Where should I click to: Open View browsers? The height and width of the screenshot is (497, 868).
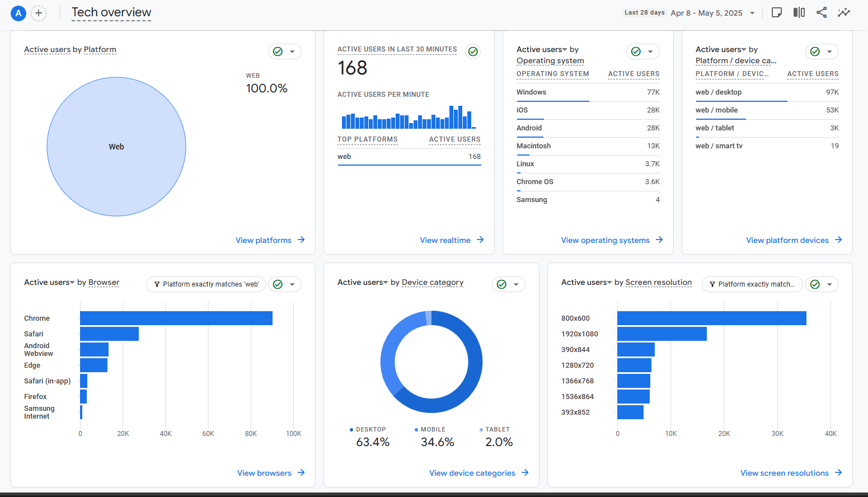pos(265,472)
